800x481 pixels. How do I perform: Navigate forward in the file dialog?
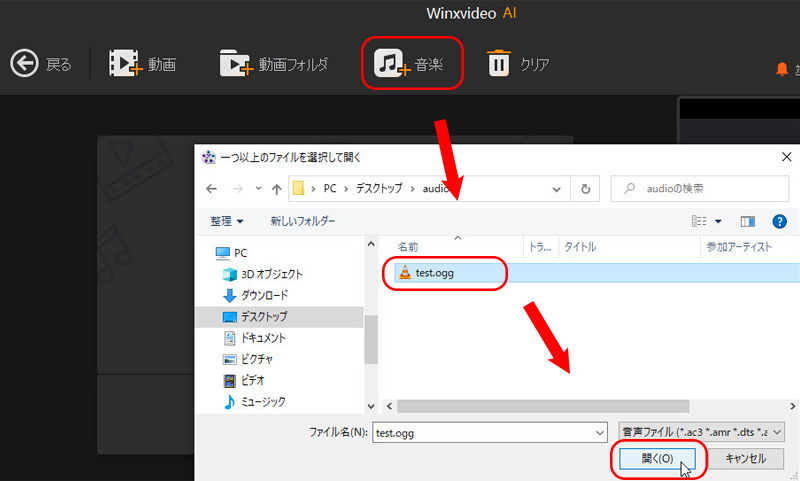tap(237, 189)
